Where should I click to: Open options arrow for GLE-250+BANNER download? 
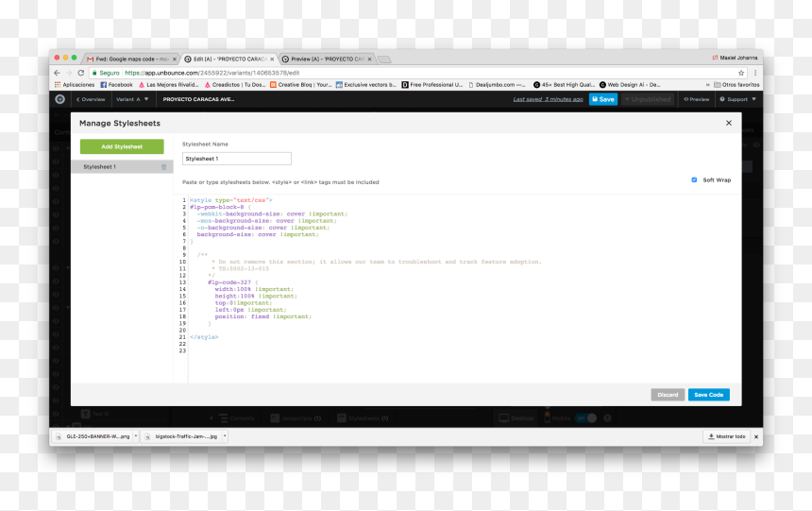pyautogui.click(x=136, y=436)
